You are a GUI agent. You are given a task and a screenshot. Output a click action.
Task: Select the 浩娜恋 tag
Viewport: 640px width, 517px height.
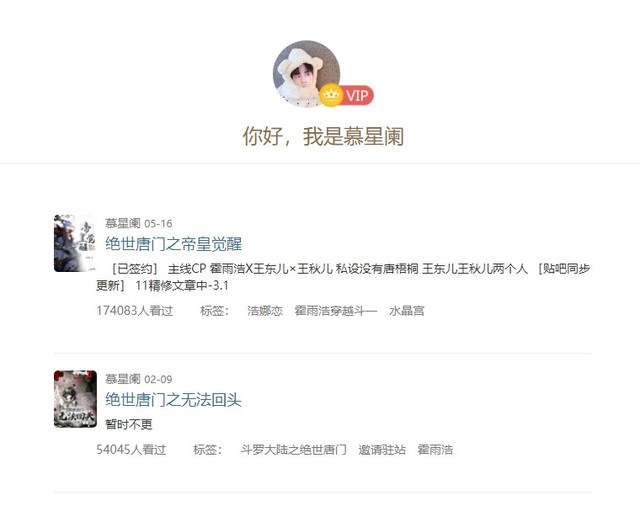(x=265, y=311)
